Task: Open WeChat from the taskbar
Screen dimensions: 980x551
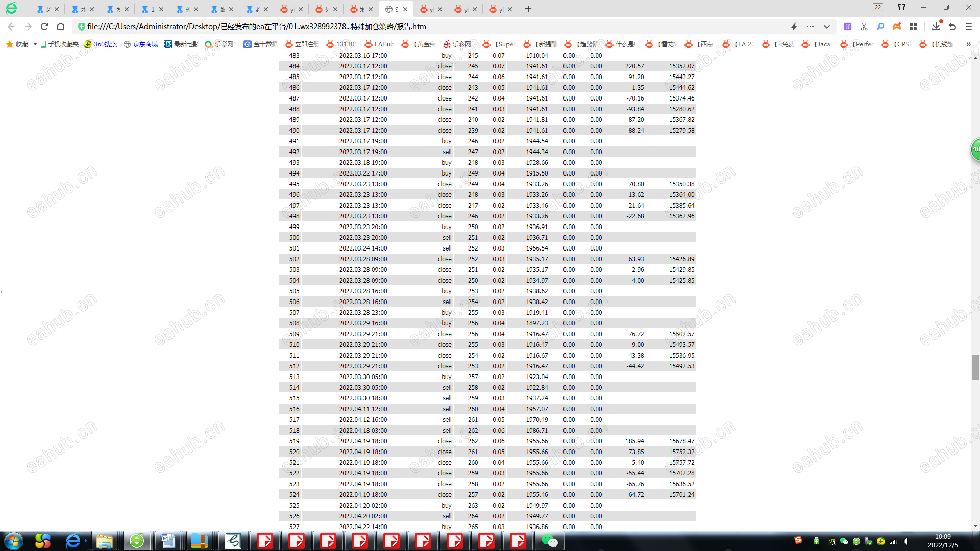Action: click(549, 541)
